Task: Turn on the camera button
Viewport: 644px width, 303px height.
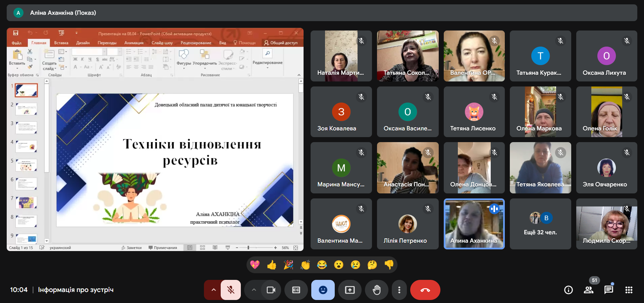Action: point(271,290)
